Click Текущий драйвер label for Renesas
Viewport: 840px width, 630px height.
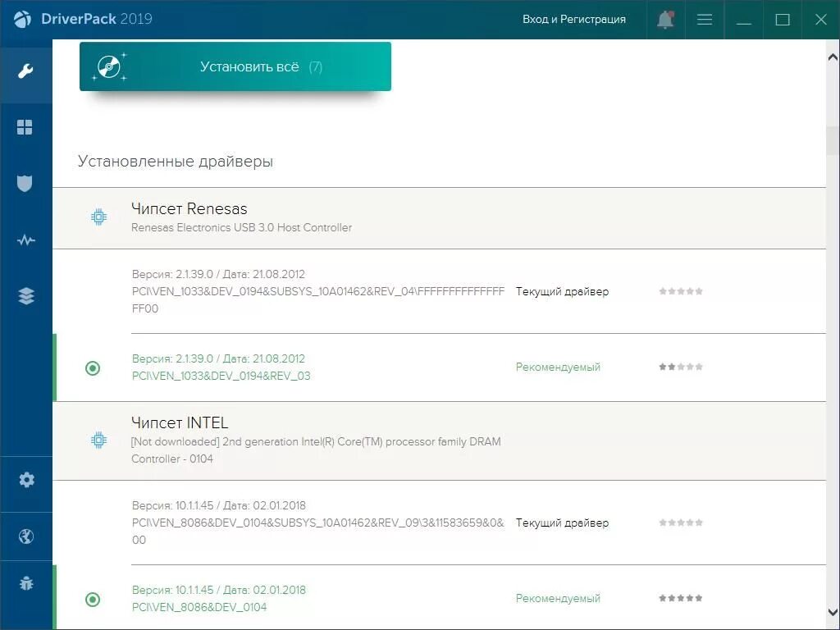562,291
